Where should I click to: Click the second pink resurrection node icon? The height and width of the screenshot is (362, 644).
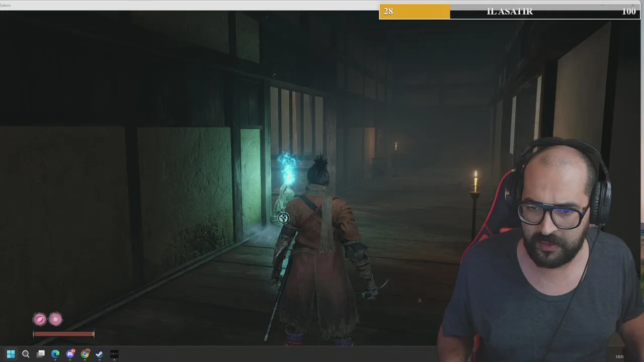55,319
